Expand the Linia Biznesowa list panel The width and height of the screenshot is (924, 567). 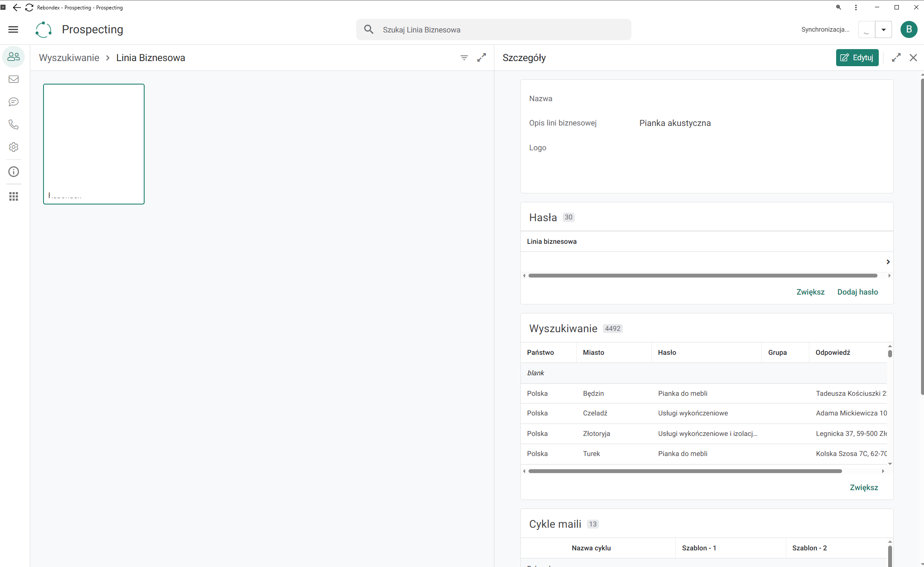tap(482, 58)
